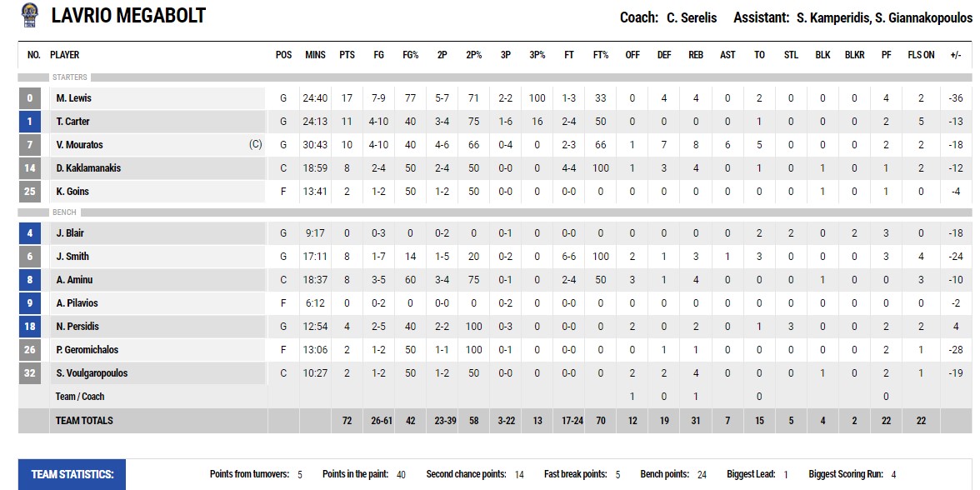
Task: Select jersey number 18 badge
Action: coord(30,327)
